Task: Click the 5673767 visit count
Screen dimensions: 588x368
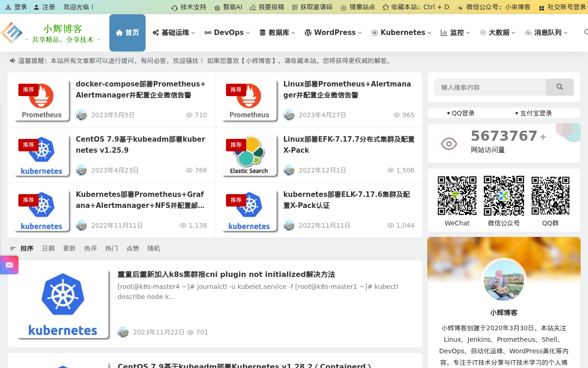Action: [504, 136]
